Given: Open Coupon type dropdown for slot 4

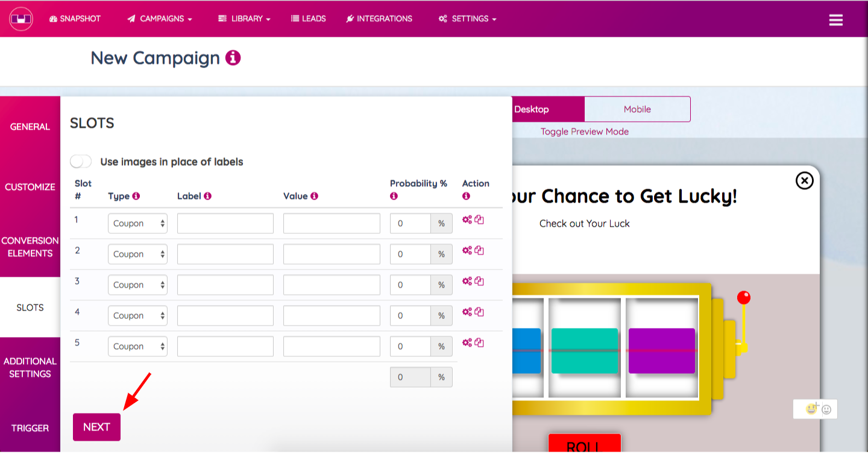Looking at the screenshot, I should coord(137,315).
